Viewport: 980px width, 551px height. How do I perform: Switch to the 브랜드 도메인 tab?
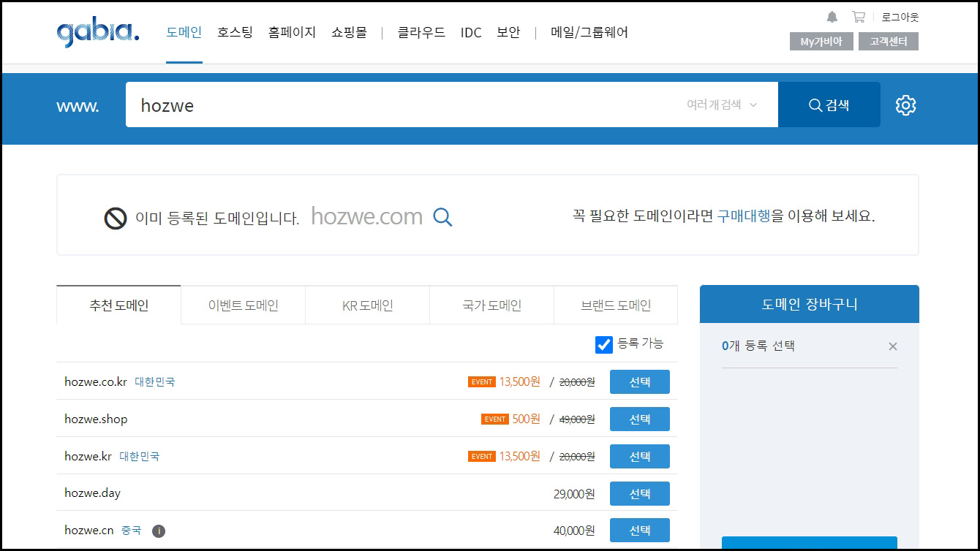pyautogui.click(x=616, y=305)
